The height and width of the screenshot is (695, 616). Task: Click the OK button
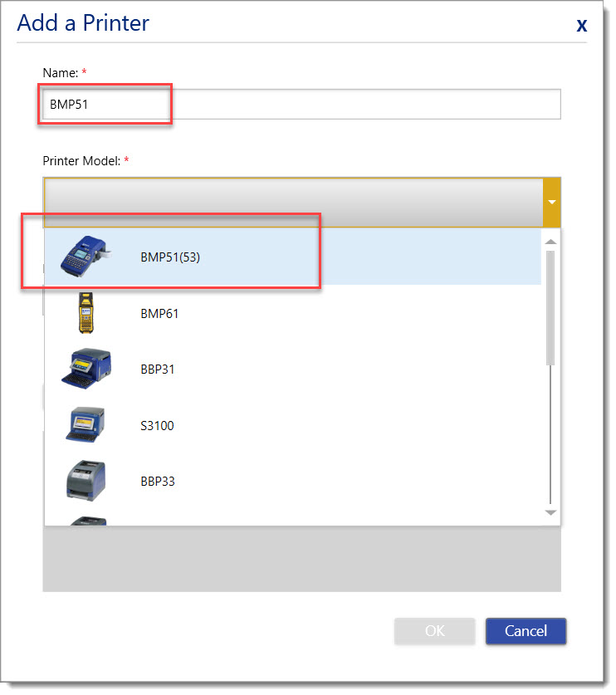(434, 631)
